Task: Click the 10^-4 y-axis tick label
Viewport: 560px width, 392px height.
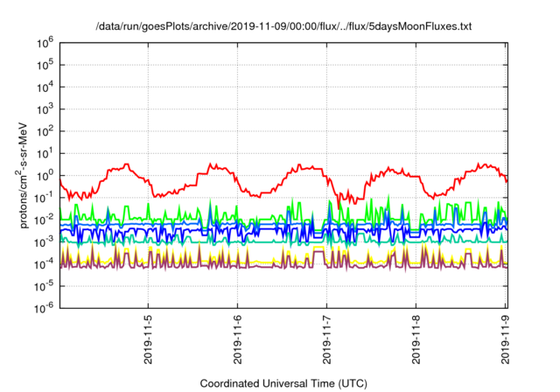Action: [44, 264]
